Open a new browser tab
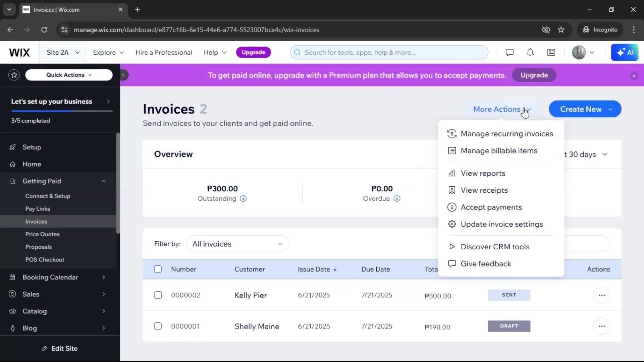The height and width of the screenshot is (362, 644). 138,9
